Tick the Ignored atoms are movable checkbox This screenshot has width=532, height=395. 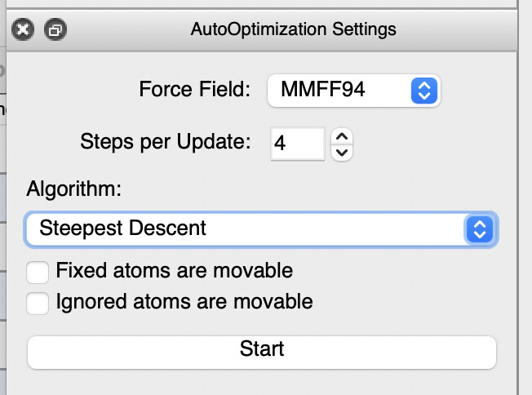(38, 303)
